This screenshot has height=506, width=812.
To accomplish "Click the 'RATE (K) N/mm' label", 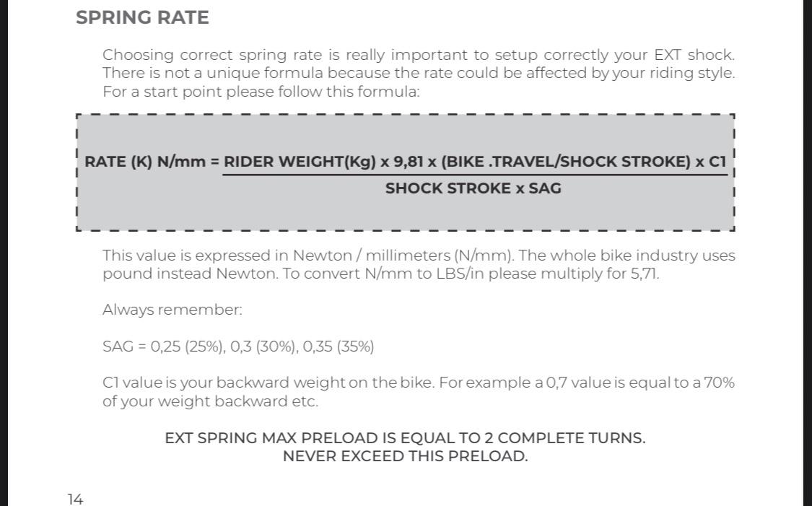I will pos(145,162).
